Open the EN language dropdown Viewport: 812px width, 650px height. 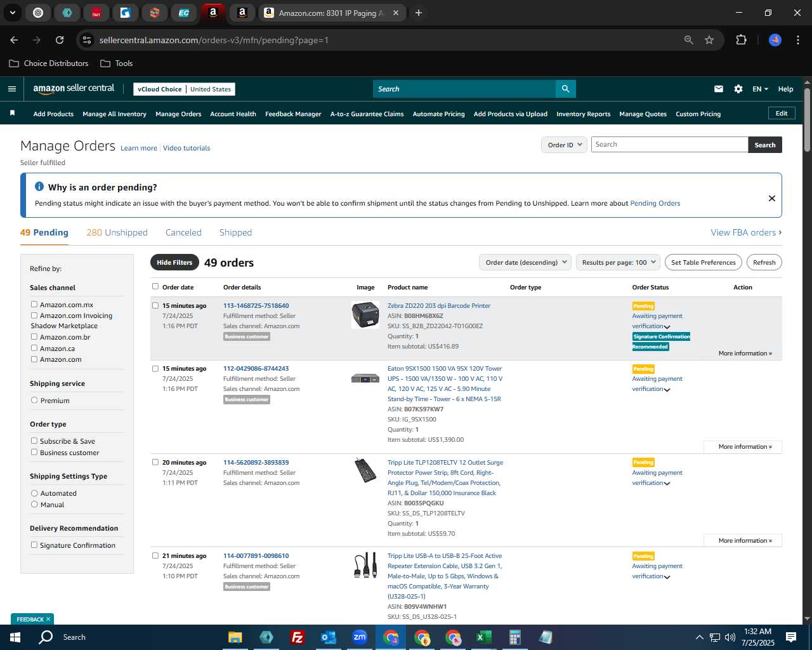760,89
